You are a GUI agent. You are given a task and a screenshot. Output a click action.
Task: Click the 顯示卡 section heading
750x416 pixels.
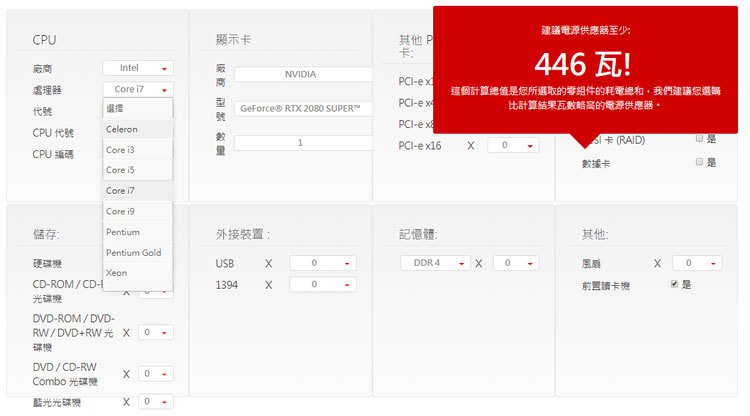[x=233, y=40]
